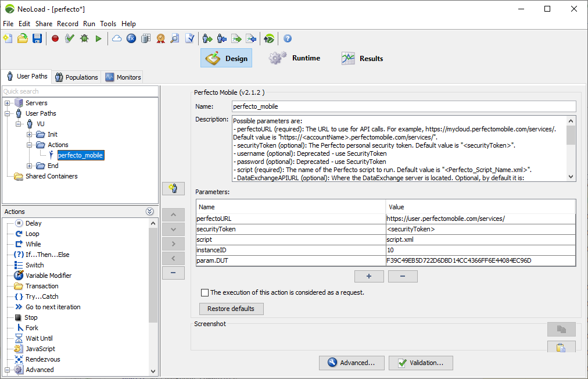Toggle execution considered as a request checkbox
Image resolution: width=588 pixels, height=379 pixels.
pos(205,293)
